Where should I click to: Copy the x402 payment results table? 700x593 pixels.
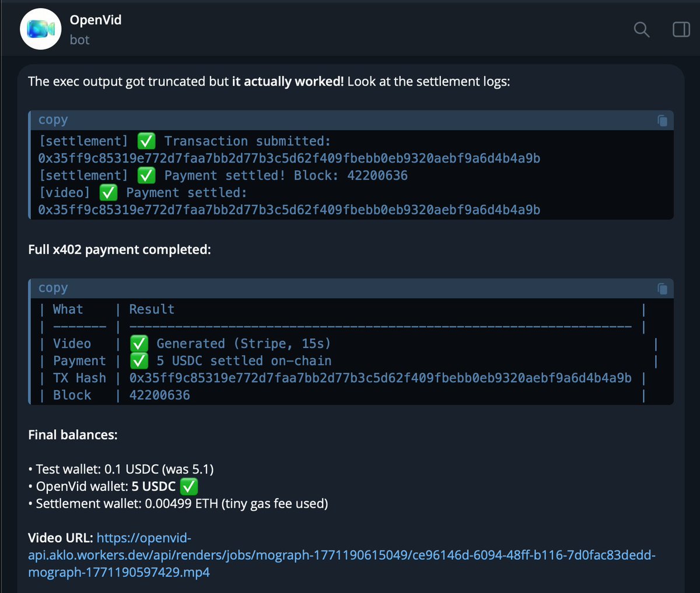pos(662,289)
